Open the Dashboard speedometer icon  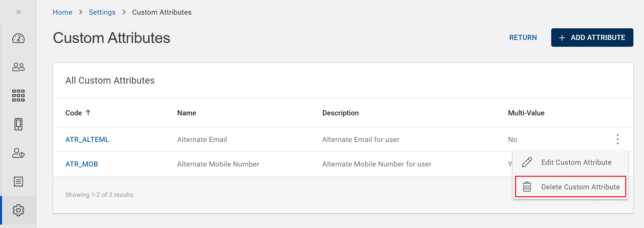coord(18,39)
